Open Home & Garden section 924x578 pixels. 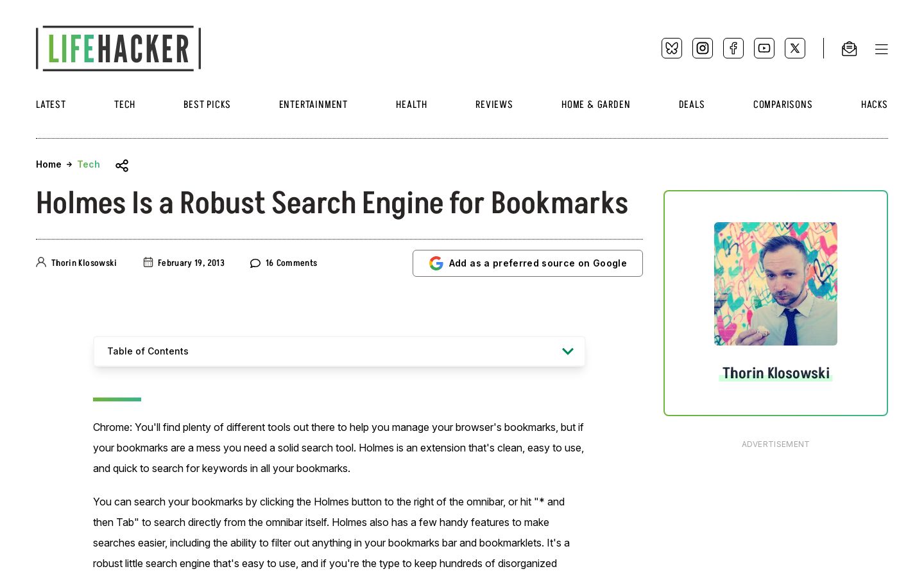(595, 105)
